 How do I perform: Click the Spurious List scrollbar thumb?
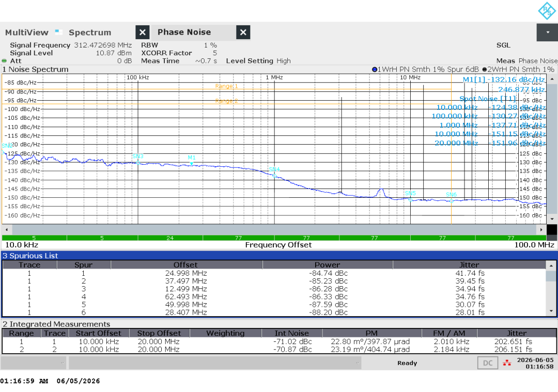(x=551, y=276)
